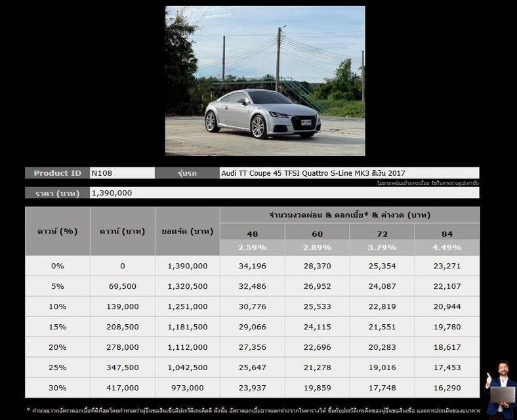
Task: Click the silver Audi TT car photo
Action: click(x=265, y=81)
